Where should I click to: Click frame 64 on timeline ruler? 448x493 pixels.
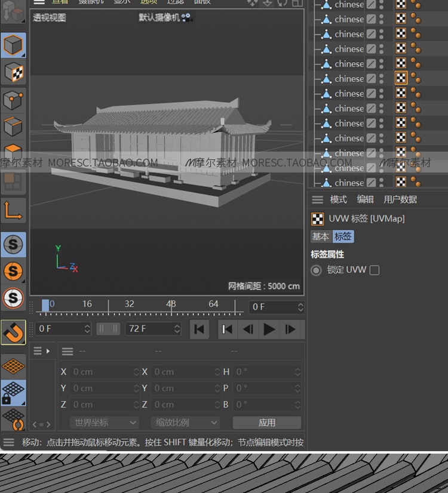click(x=213, y=304)
